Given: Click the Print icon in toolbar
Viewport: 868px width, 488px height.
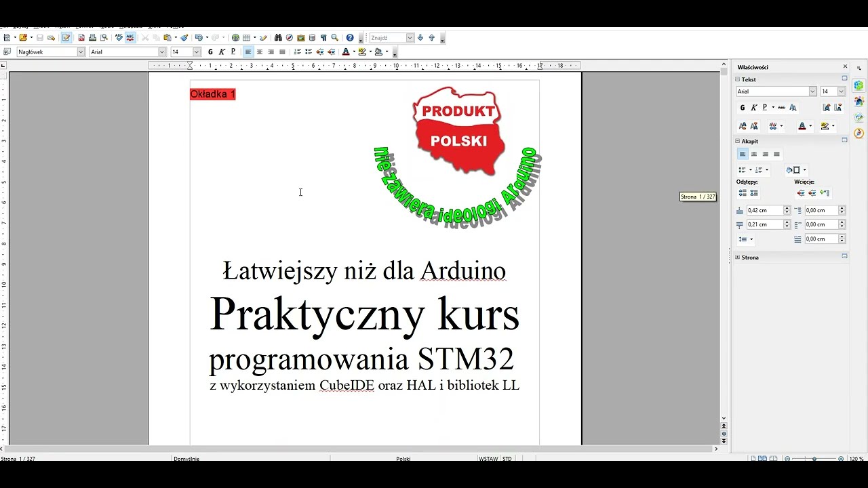Looking at the screenshot, I should (x=92, y=37).
